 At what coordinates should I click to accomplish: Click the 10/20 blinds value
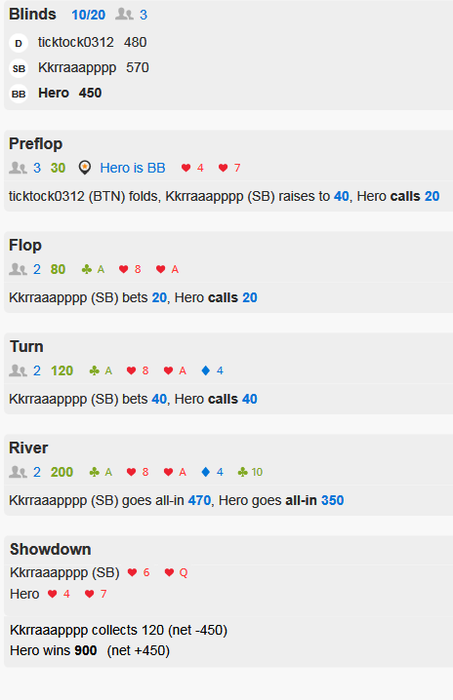coord(88,15)
